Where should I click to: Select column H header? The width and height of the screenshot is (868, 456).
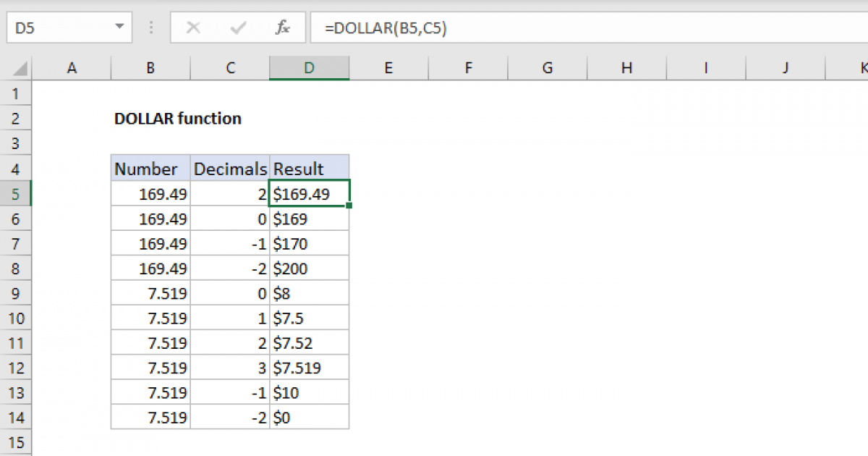[x=626, y=68]
